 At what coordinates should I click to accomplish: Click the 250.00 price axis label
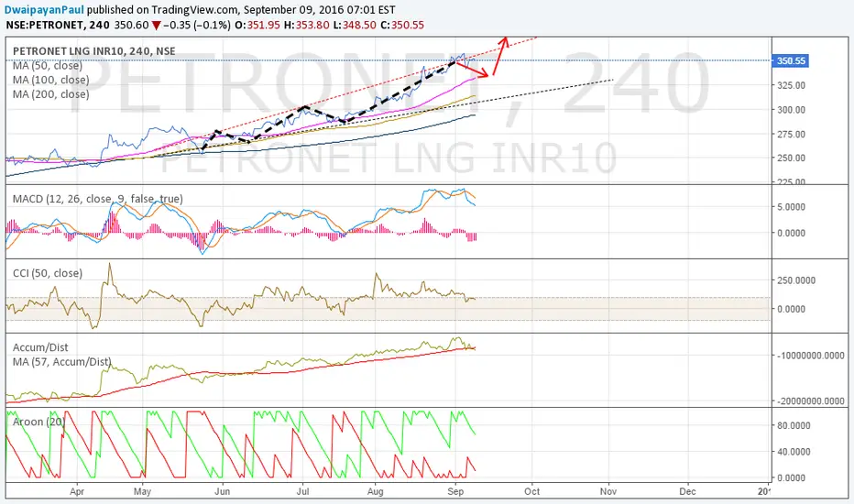[x=792, y=158]
